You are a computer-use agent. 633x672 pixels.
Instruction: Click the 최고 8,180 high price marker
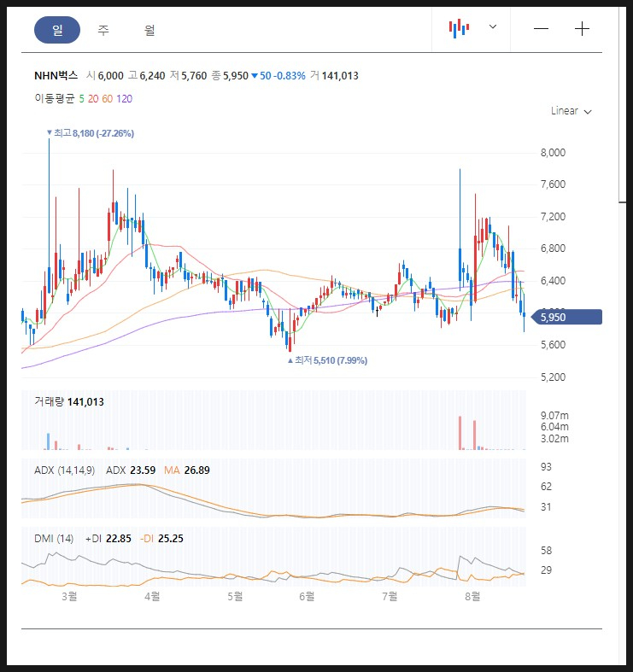(x=91, y=133)
